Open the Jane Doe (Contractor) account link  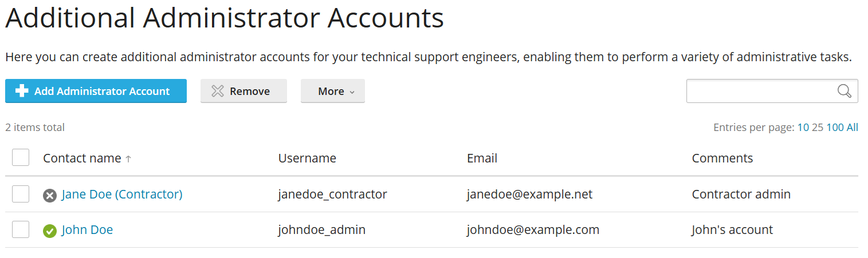122,195
